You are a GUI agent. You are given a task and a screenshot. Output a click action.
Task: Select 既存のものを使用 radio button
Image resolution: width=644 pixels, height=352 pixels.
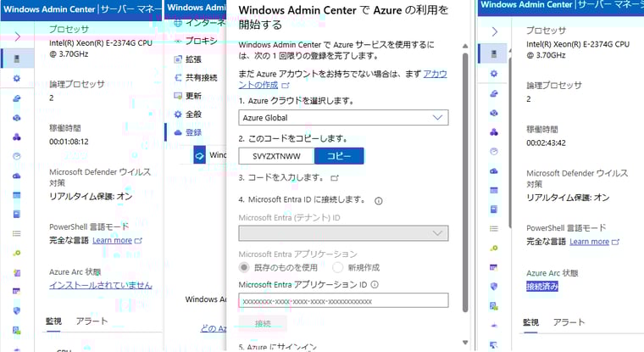tap(244, 268)
